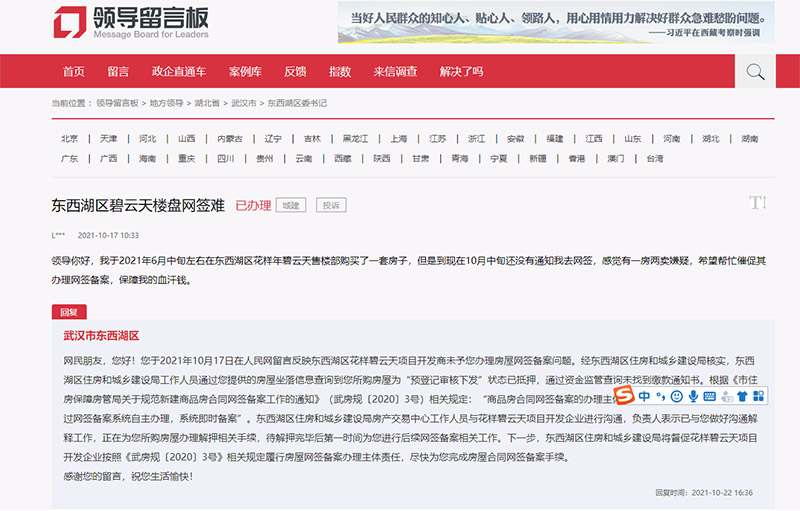Open Sogou skin shirt icon
Viewport: 800px width, 511px height.
tap(741, 397)
